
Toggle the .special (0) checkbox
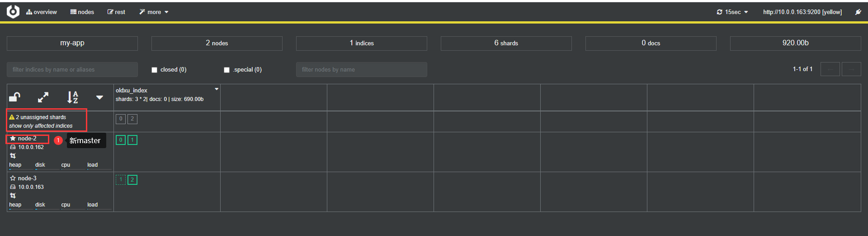pyautogui.click(x=226, y=70)
